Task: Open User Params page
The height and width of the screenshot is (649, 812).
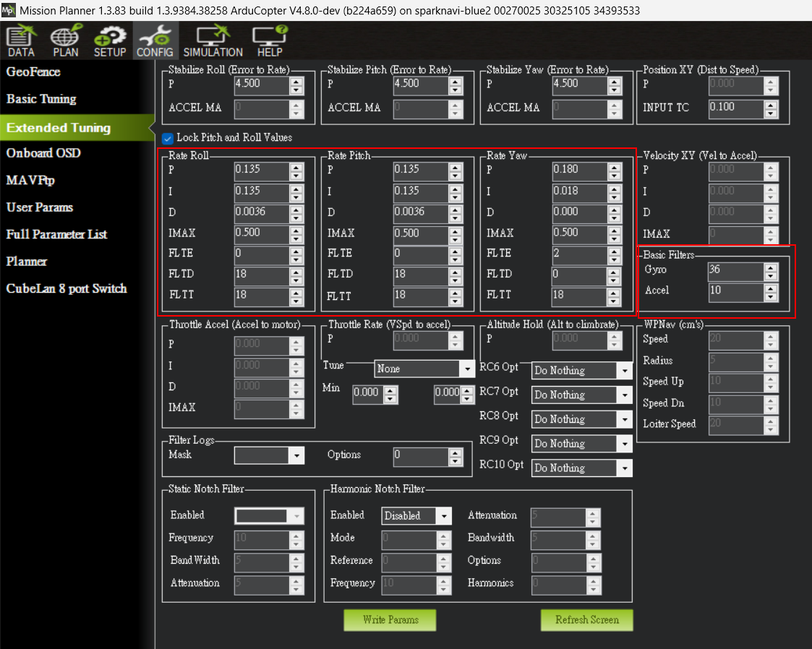Action: pyautogui.click(x=39, y=207)
